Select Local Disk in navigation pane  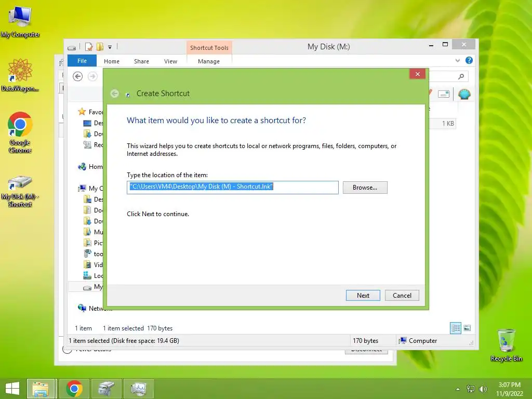(93, 276)
